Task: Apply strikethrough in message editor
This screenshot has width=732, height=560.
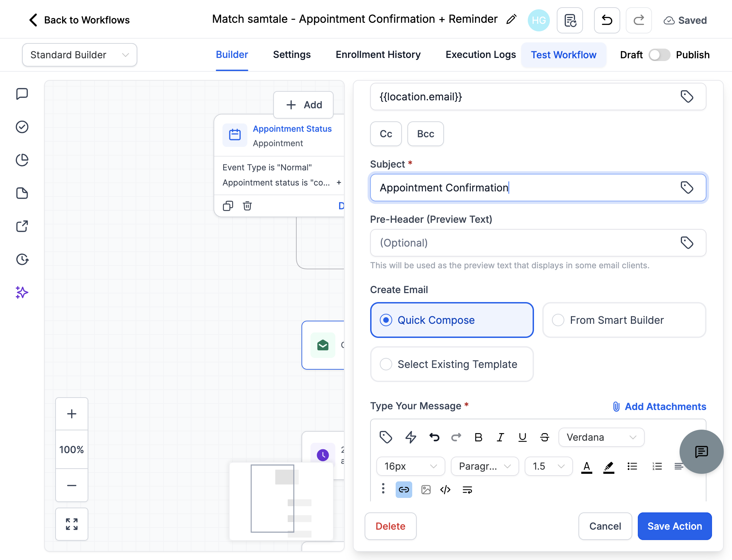Action: (544, 437)
